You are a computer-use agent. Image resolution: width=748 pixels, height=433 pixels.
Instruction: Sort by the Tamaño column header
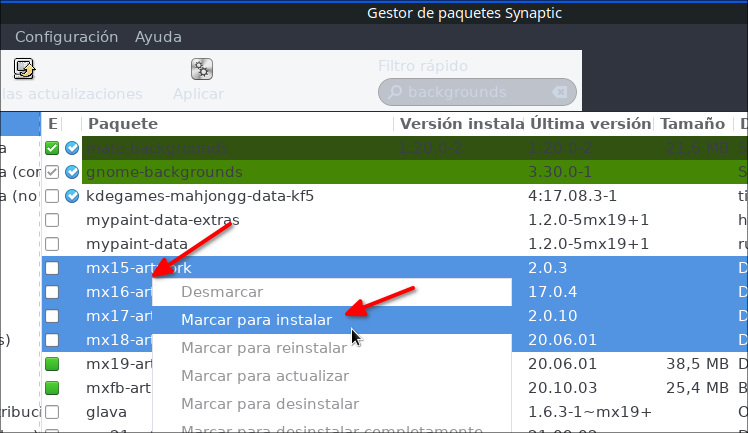pos(695,124)
